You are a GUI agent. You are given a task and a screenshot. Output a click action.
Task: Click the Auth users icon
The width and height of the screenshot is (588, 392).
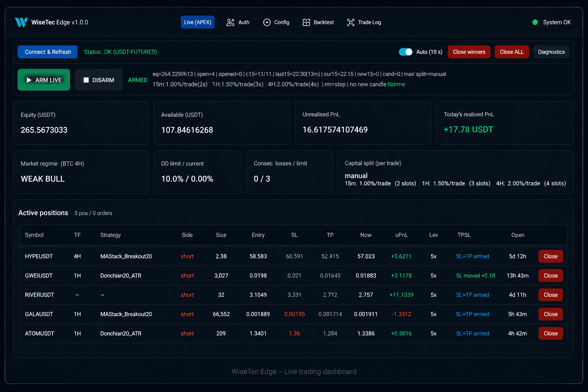[x=230, y=22]
